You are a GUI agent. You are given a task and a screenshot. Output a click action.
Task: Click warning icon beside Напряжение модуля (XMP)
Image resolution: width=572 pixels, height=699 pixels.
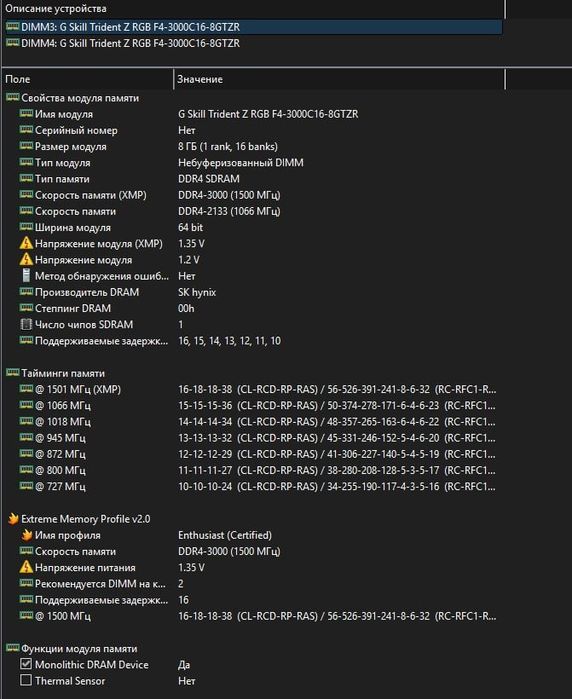[26, 243]
